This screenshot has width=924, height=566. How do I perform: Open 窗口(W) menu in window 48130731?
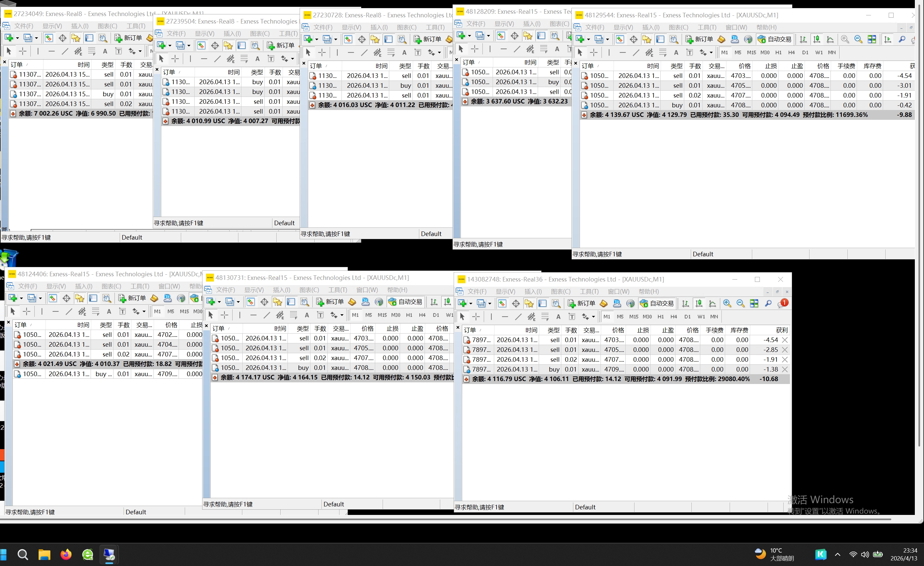367,290
